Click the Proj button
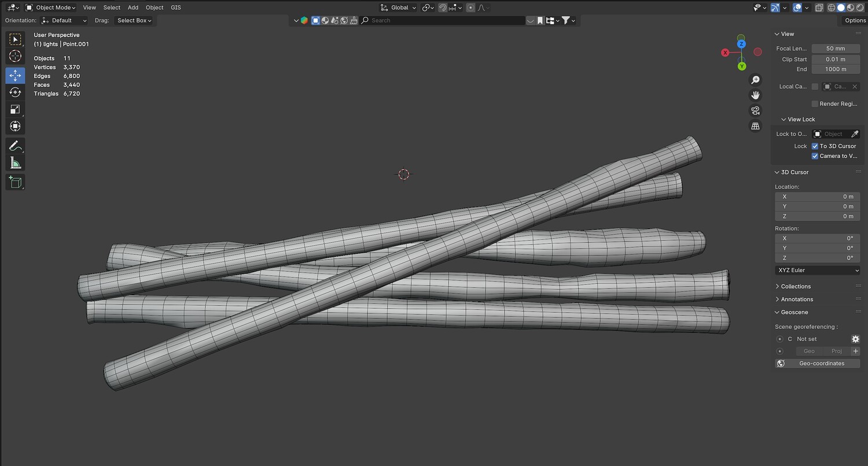 click(837, 352)
